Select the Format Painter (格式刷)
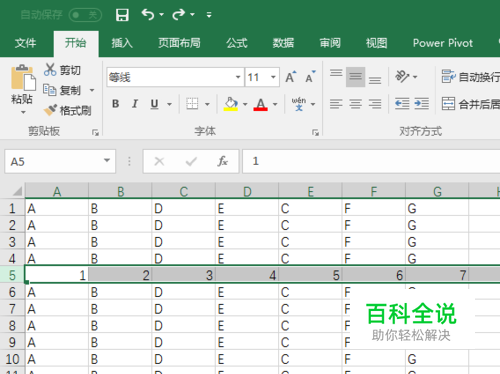 [x=68, y=110]
